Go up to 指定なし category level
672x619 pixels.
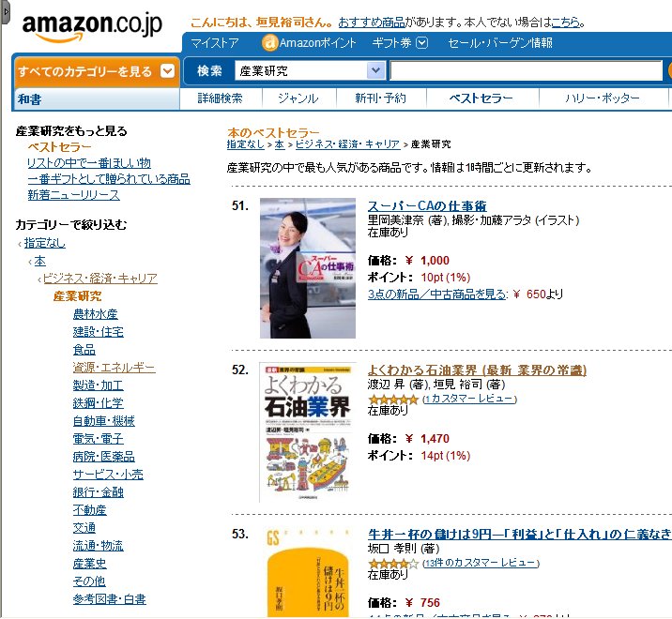point(44,243)
